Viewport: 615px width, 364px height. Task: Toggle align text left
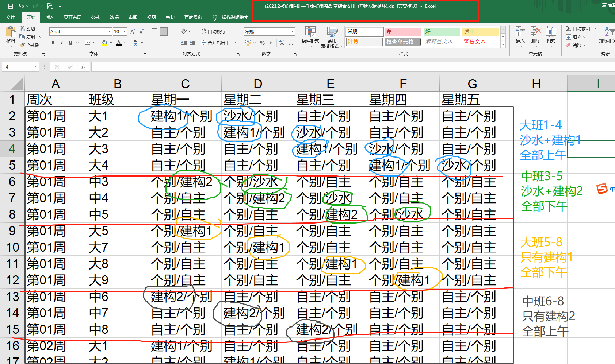coord(155,43)
